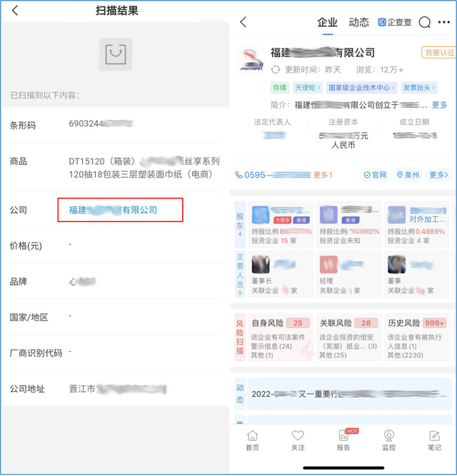The image size is (457, 476).
Task: Open the 官网 official website chip
Action: click(x=376, y=175)
